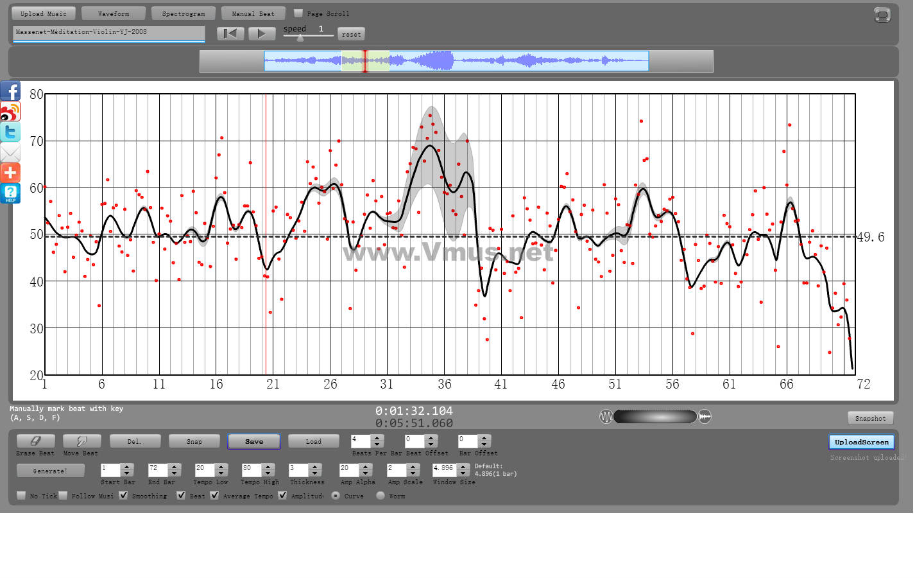Click the Snap button

coord(194,441)
